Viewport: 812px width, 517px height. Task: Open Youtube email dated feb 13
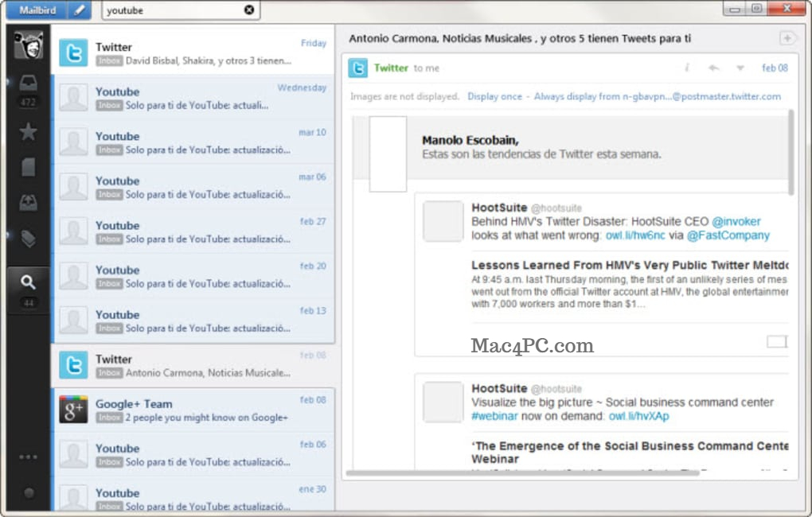pyautogui.click(x=193, y=321)
